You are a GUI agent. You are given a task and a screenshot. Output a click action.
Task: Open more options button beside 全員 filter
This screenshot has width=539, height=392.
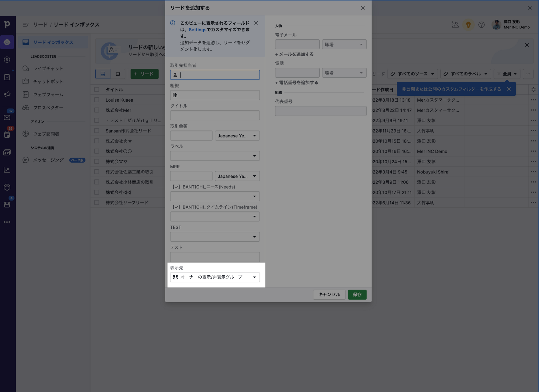tap(528, 74)
